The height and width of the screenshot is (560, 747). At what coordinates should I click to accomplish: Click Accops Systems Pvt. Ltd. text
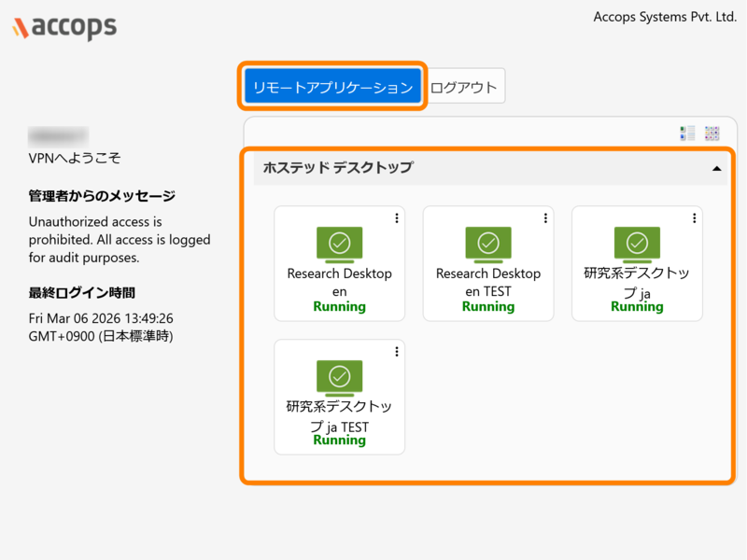tap(665, 17)
